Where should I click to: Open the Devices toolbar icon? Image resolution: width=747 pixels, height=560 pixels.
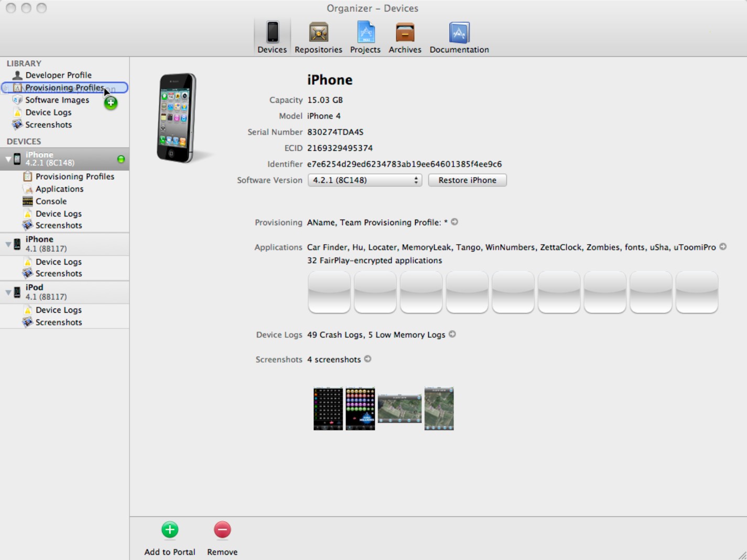click(272, 37)
